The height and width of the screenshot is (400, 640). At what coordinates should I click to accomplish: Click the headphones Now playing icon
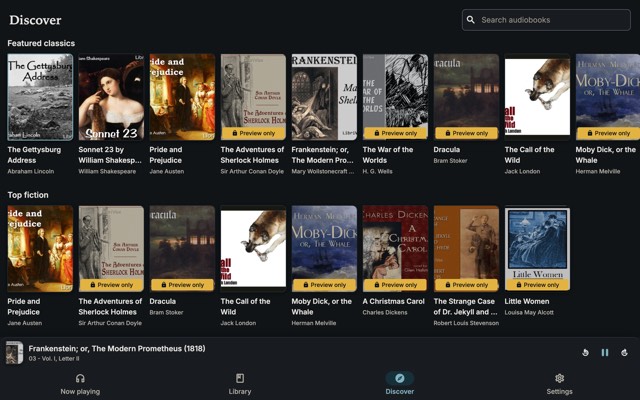[80, 378]
